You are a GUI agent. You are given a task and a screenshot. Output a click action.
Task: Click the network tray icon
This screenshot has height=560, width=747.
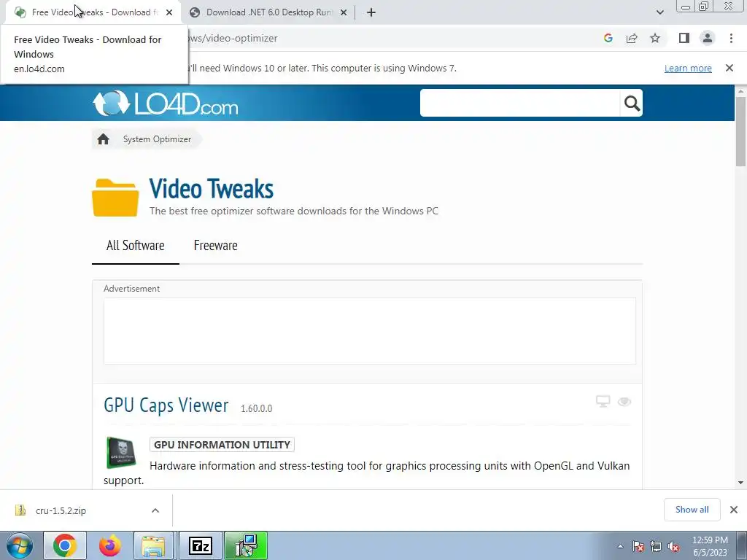pos(656,546)
